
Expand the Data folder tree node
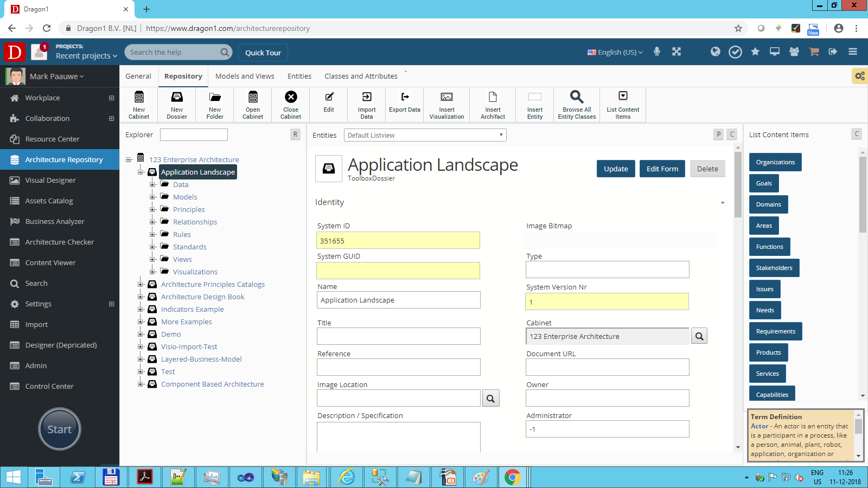(x=152, y=185)
